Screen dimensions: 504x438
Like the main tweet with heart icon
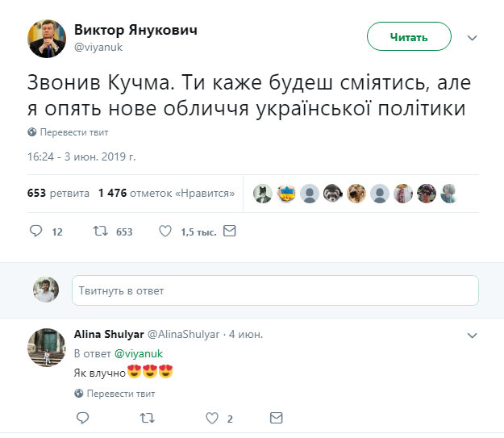[165, 232]
